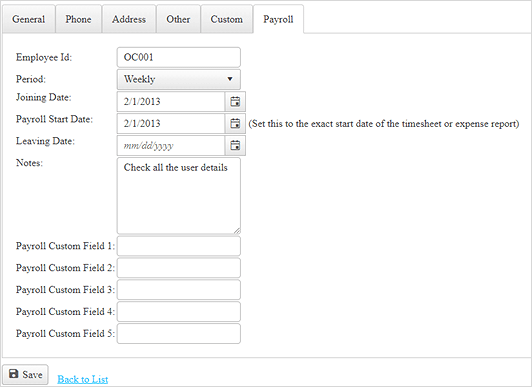Open the Leaving Date calendar picker
The width and height of the screenshot is (532, 387).
[235, 146]
